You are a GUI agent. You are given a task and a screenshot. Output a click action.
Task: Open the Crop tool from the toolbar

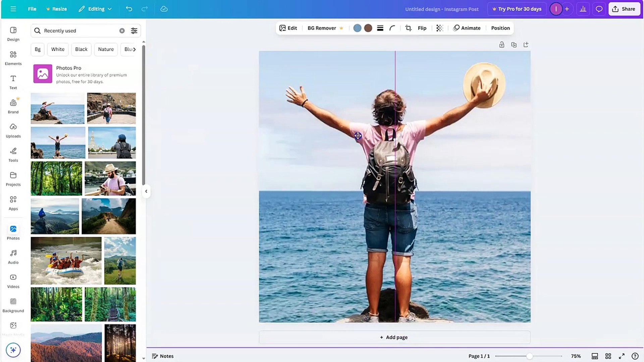[x=408, y=28]
